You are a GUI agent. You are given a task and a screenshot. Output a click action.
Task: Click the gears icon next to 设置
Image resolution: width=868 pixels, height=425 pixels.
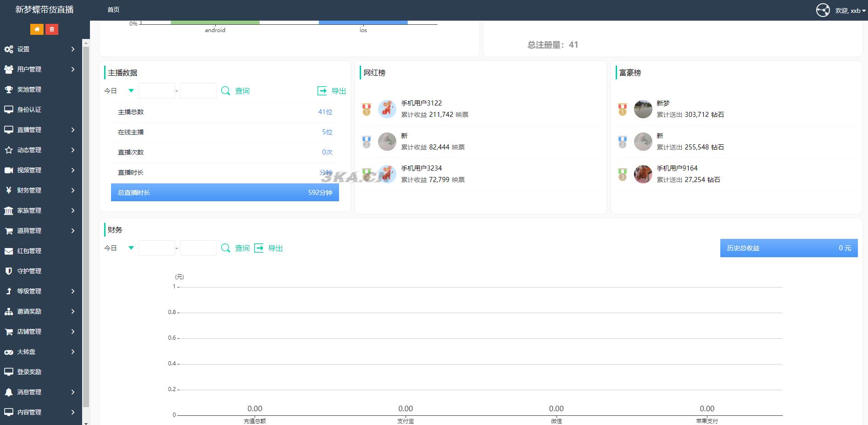9,49
